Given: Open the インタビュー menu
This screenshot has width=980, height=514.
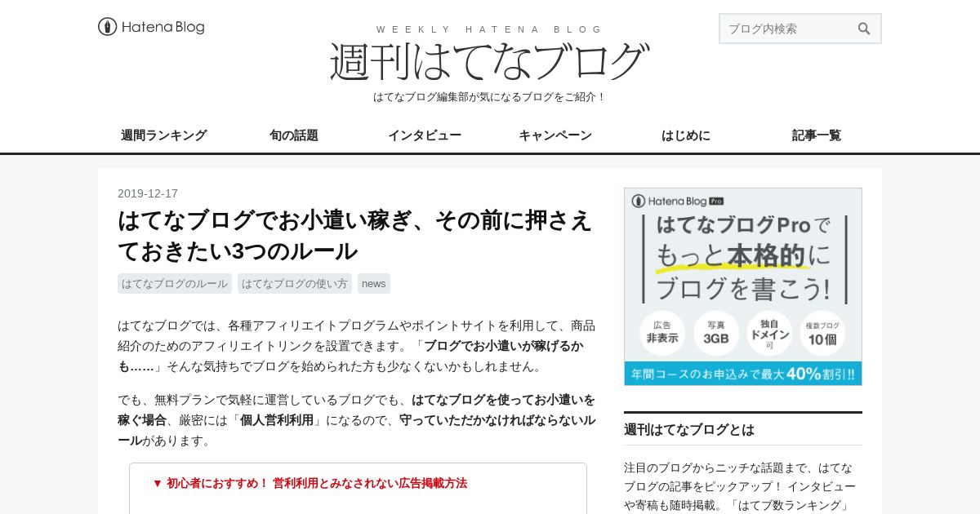Looking at the screenshot, I should point(425,135).
